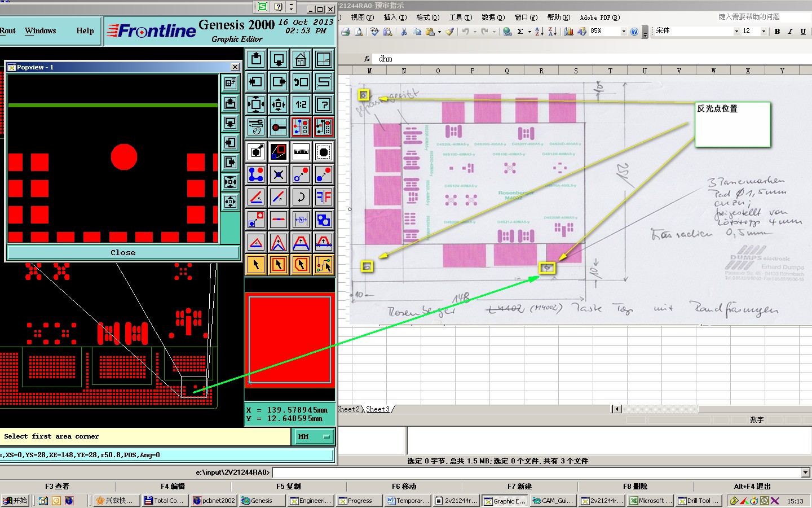
Task: Open the Windows menu in Genesis
Action: [40, 30]
